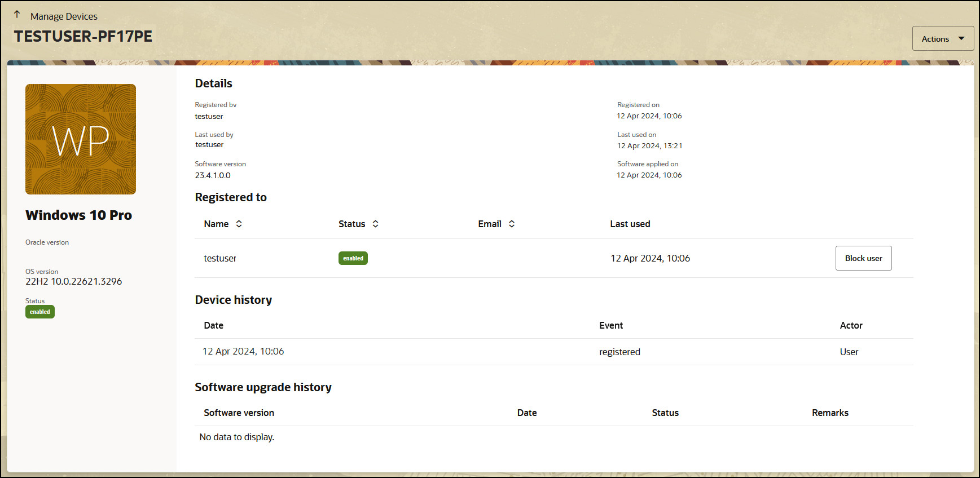Screen dimensions: 980x478
Task: Click the back arrow beside Manage Devices
Action: pos(17,14)
